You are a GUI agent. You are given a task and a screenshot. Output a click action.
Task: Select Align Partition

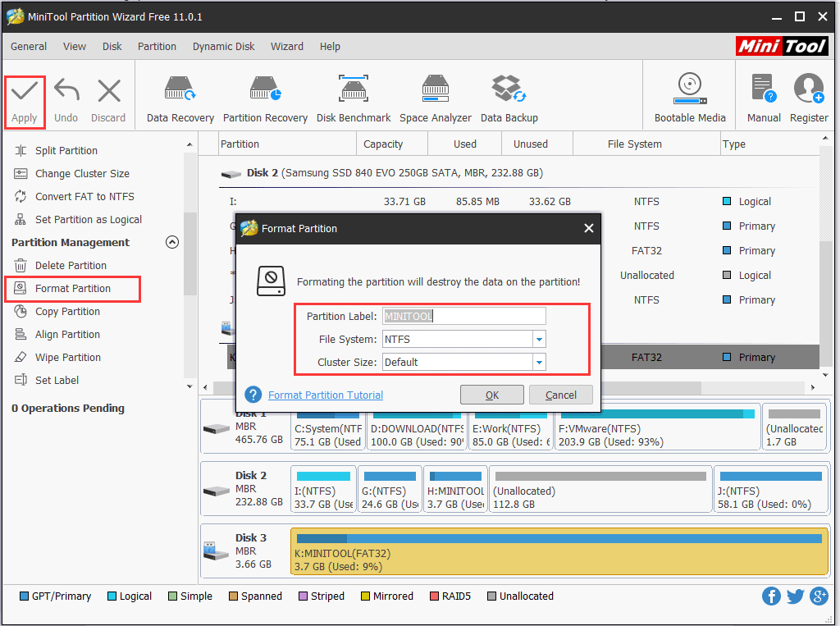(67, 335)
